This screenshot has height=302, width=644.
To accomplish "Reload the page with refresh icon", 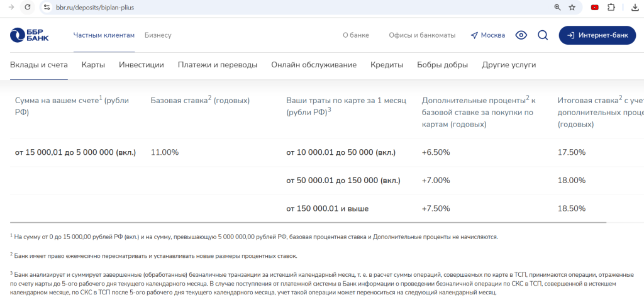I will (x=28, y=7).
